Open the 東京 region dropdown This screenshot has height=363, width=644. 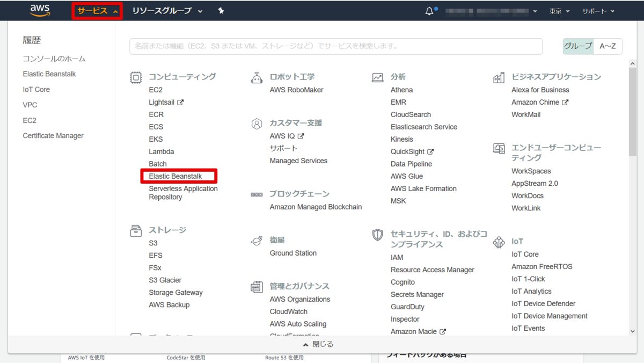click(559, 10)
